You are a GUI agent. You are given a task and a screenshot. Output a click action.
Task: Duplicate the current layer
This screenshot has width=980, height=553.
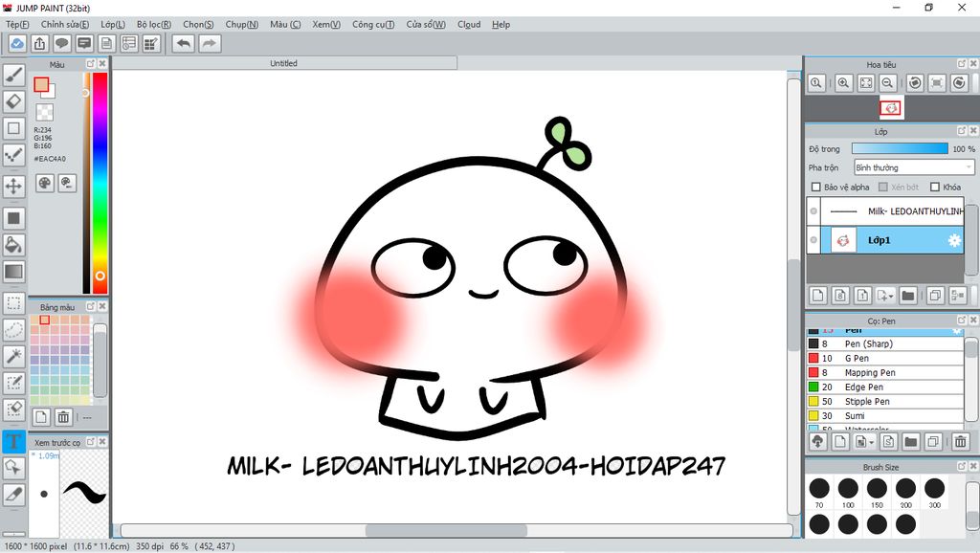936,295
